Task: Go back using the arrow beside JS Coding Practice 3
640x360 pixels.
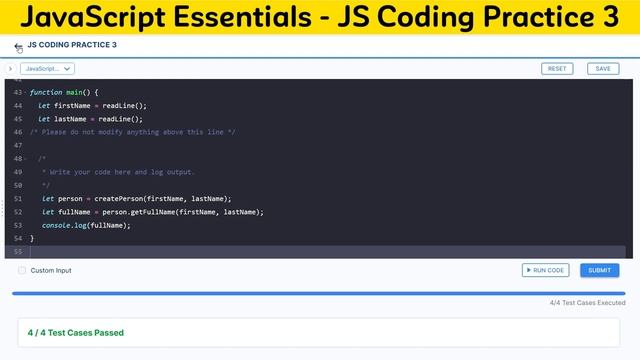Action: 18,47
